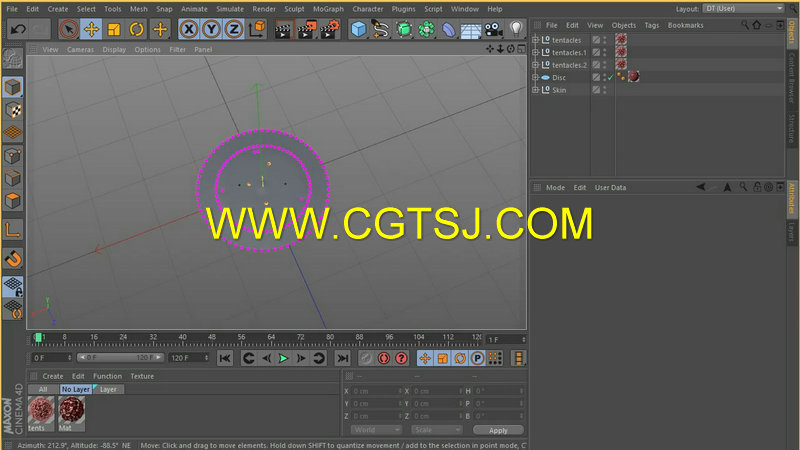Image resolution: width=800 pixels, height=450 pixels.
Task: Activate the Rotate tool
Action: tap(136, 29)
